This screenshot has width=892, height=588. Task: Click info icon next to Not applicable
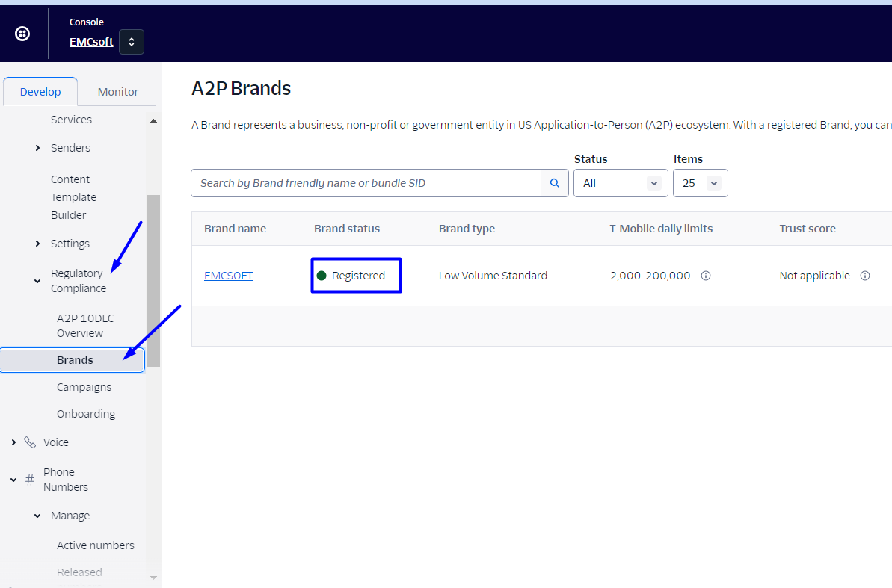tap(864, 276)
